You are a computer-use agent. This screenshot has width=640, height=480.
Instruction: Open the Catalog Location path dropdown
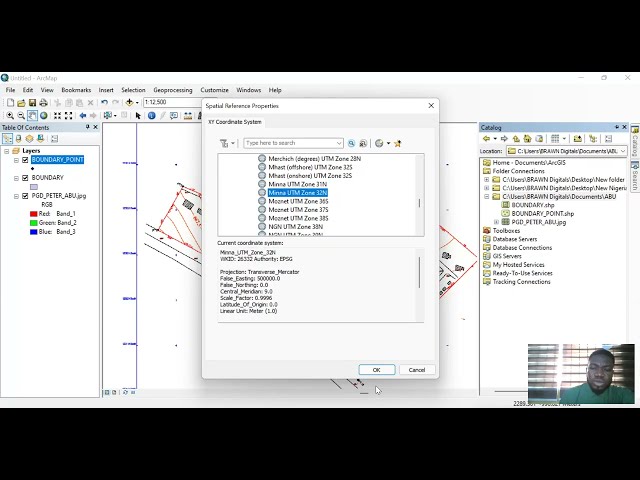[x=623, y=151]
